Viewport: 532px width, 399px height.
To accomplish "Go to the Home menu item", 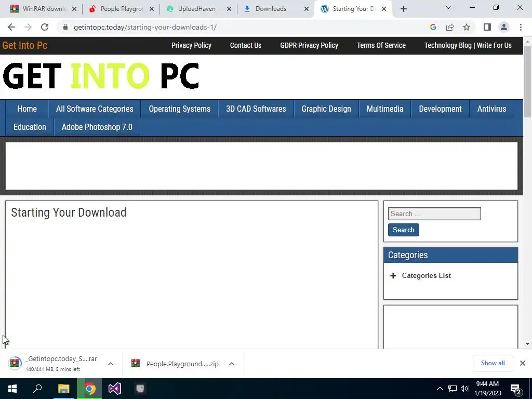I will (27, 109).
